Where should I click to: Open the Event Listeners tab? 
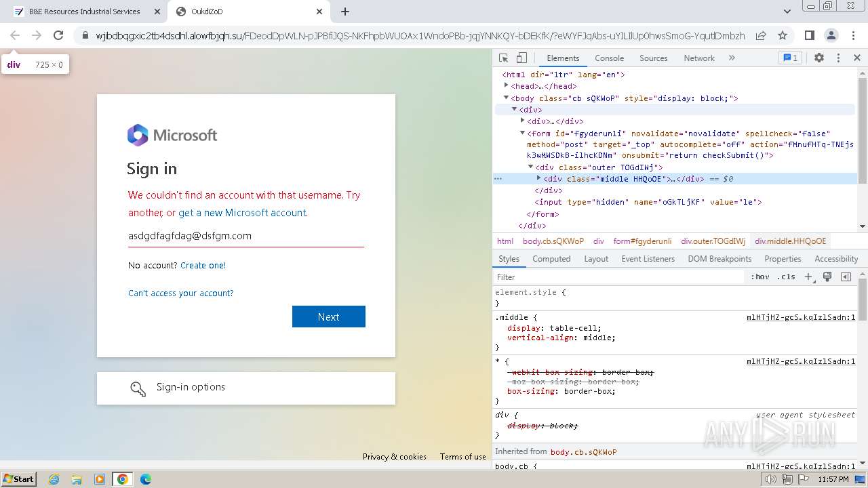pos(648,259)
